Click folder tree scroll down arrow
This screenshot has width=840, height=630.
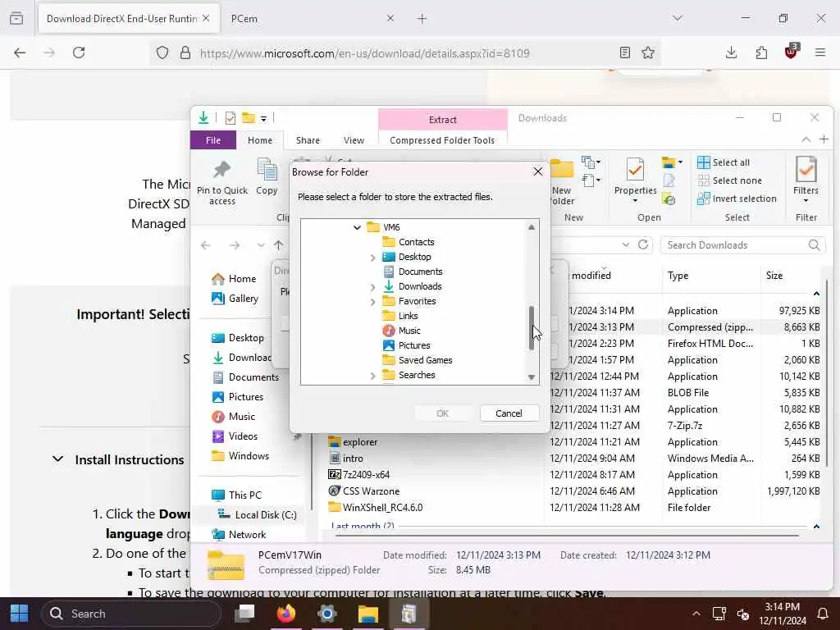(531, 377)
